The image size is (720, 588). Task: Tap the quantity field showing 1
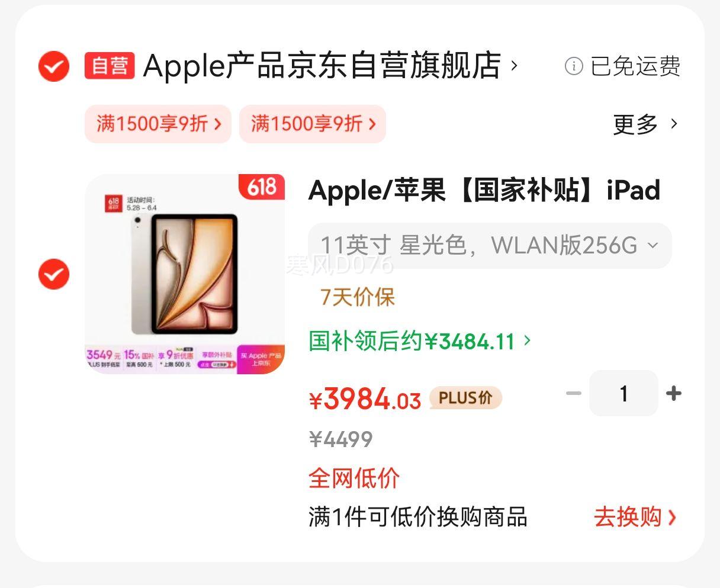click(623, 393)
